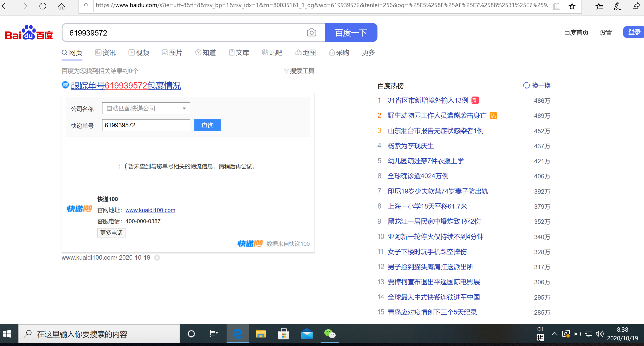
Task: Add page to favorites star icon
Action: click(572, 6)
